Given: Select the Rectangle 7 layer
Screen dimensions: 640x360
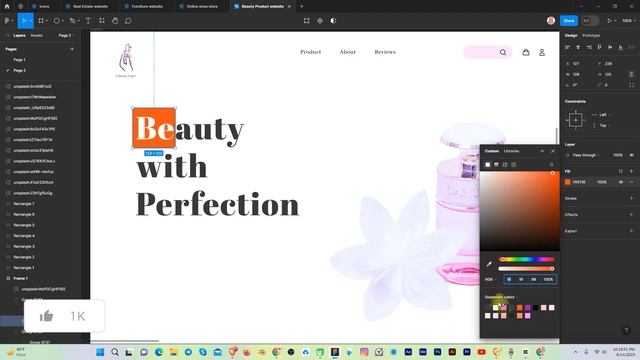Looking at the screenshot, I should [x=24, y=204].
